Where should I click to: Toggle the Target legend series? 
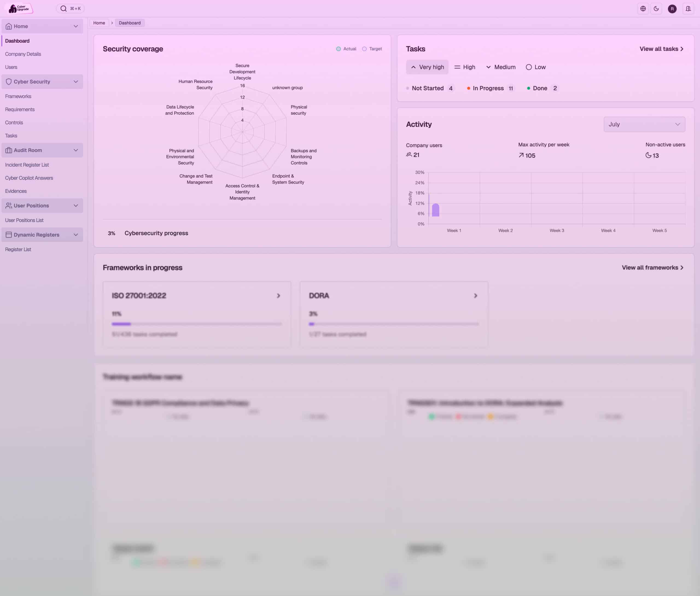click(372, 49)
